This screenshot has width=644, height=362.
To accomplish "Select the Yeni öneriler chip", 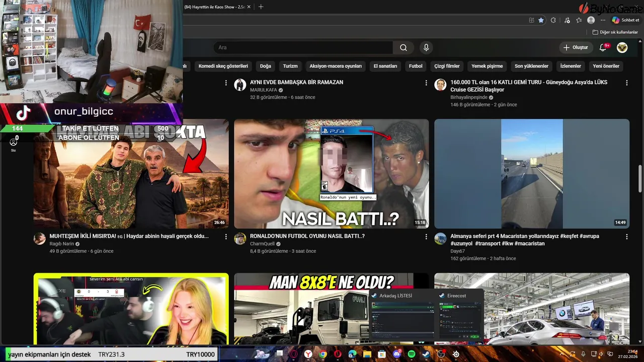I will 606,66.
